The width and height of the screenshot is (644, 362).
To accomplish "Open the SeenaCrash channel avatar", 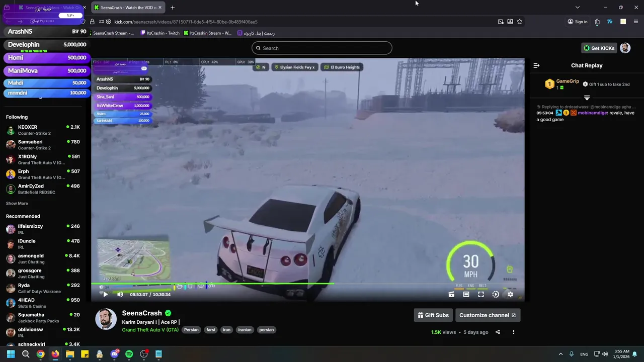I will (106, 319).
